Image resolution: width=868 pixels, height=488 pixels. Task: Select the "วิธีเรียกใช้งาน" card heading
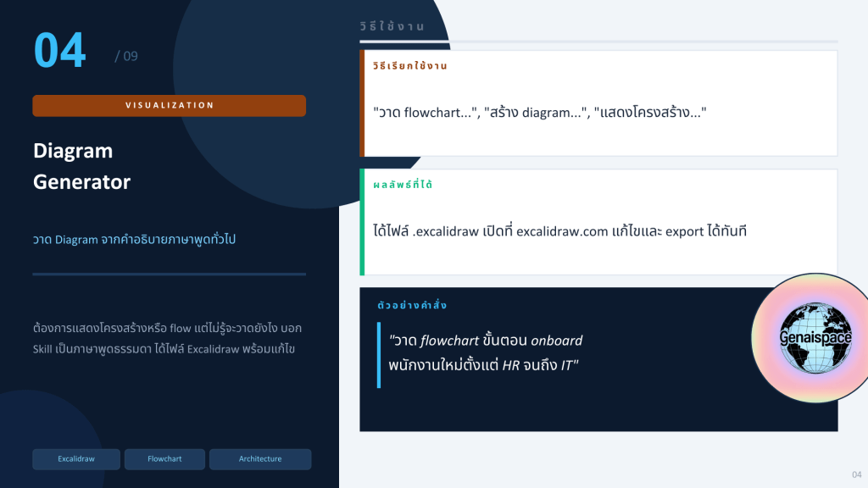[409, 65]
